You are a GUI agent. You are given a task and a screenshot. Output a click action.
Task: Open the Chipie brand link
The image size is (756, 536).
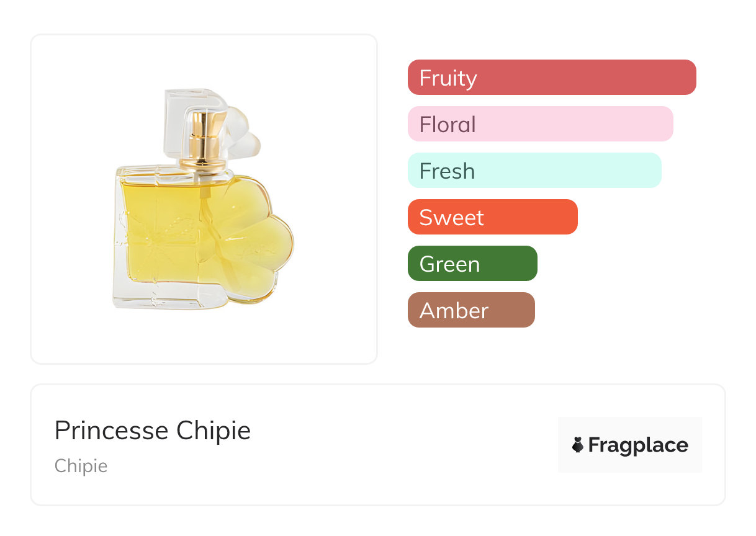pyautogui.click(x=81, y=466)
